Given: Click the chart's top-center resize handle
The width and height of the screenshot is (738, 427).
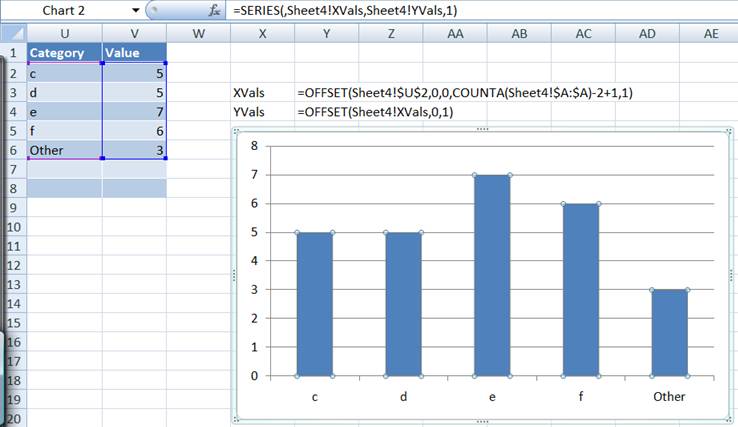Looking at the screenshot, I should click(483, 131).
